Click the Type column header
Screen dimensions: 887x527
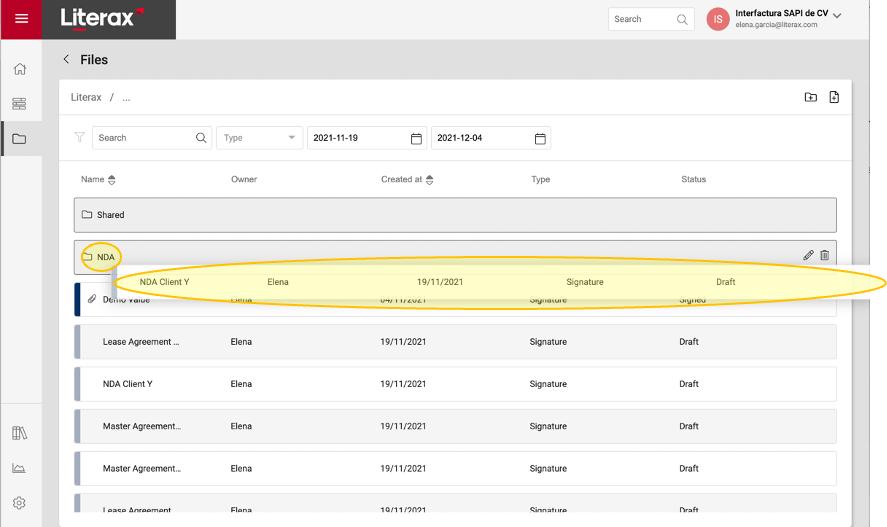540,179
